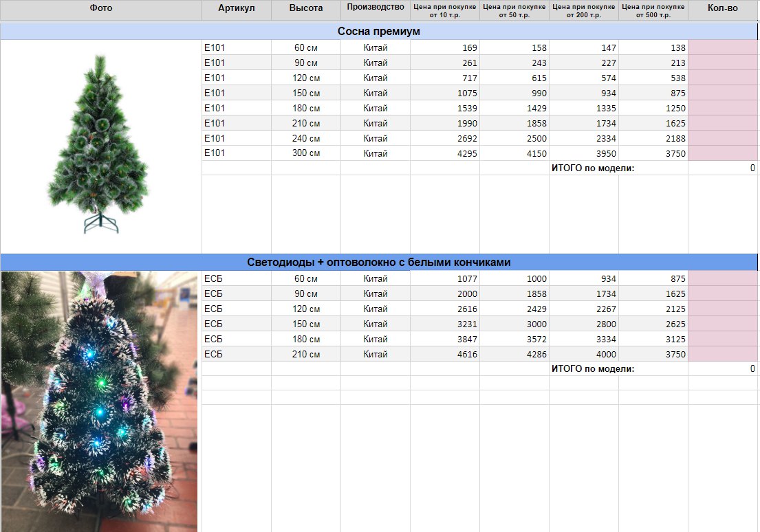The image size is (760, 532).
Task: Select the "Артикул" column header
Action: click(236, 8)
